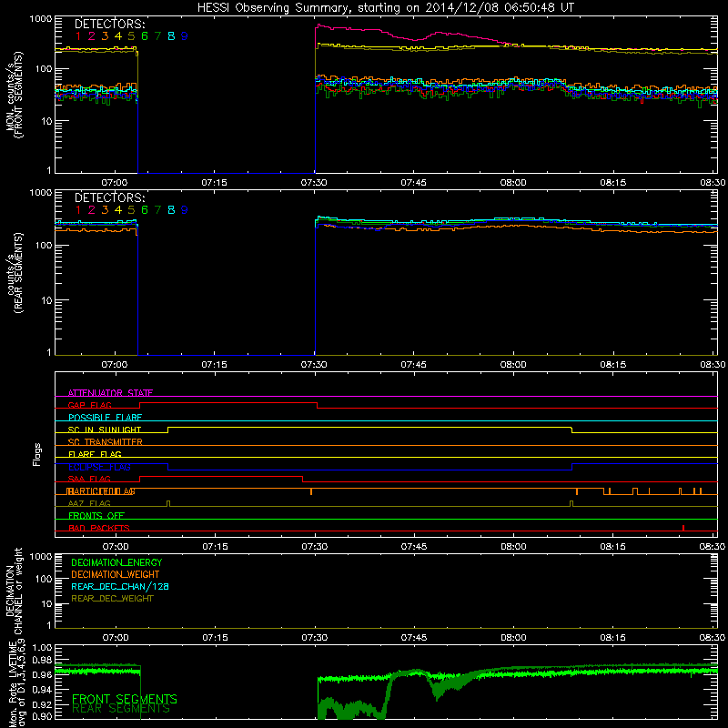The width and height of the screenshot is (728, 728).
Task: Select detector 1 in front segments legend
Action: (x=78, y=36)
